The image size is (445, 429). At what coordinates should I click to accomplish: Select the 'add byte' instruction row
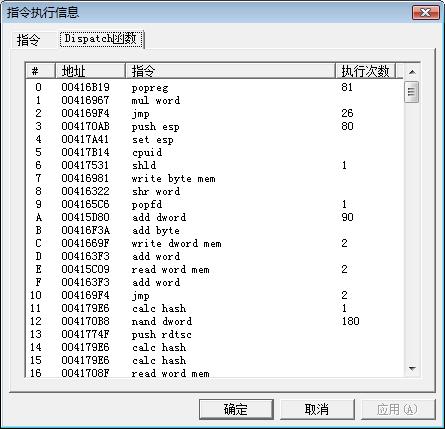[x=214, y=230]
